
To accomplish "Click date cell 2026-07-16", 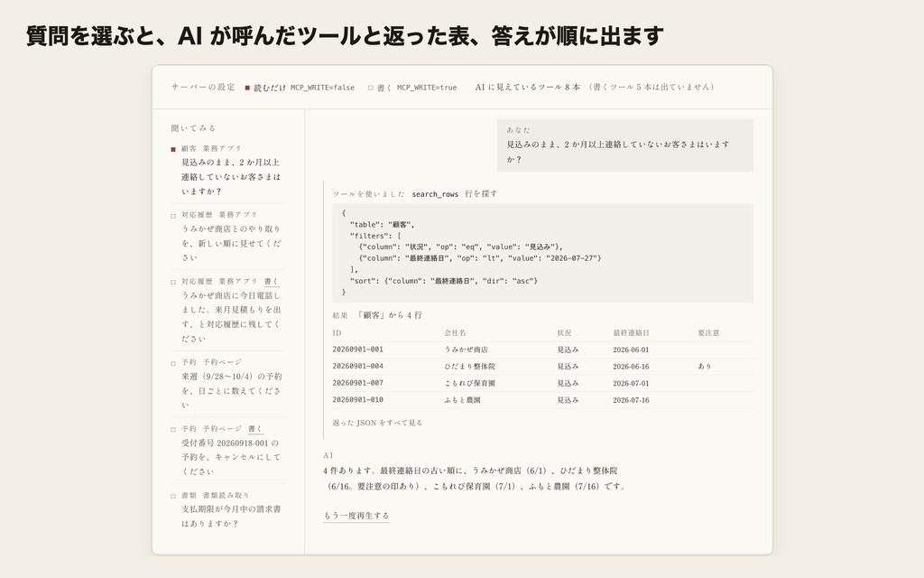I will (631, 400).
